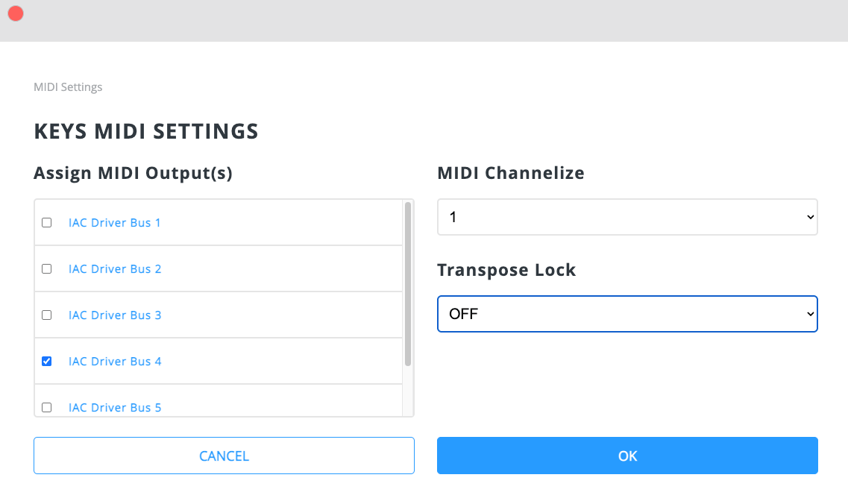Confirm settings with the OK button

tap(627, 456)
